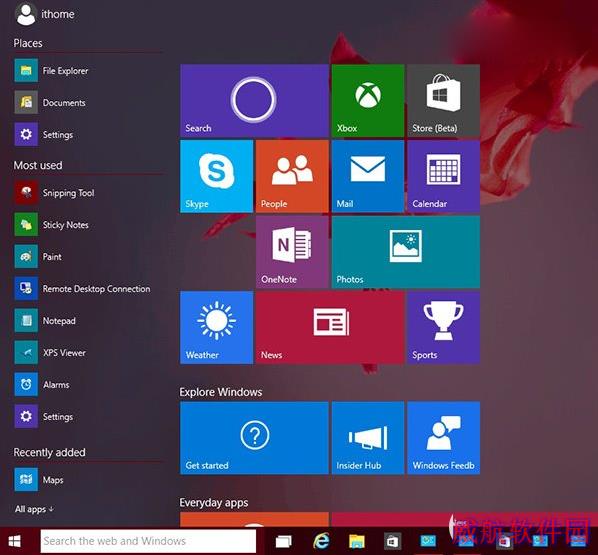Click the Explore Windows group heading
Image resolution: width=598 pixels, height=555 pixels.
221,392
